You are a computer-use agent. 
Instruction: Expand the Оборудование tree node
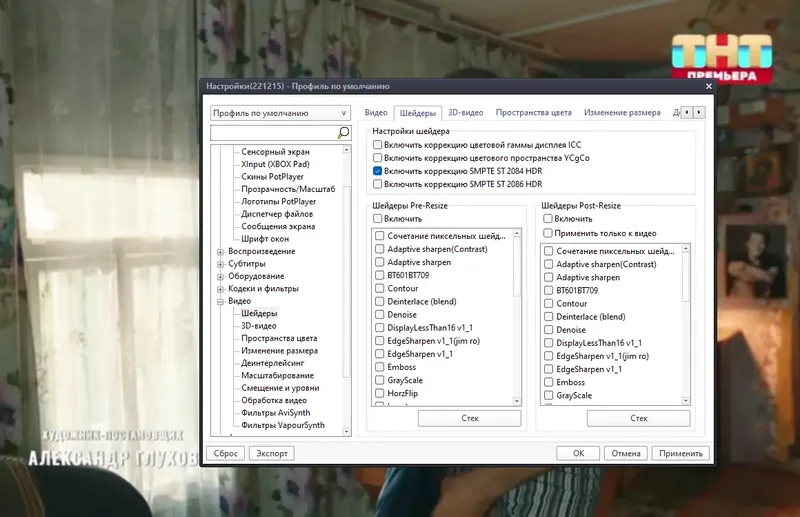click(220, 277)
